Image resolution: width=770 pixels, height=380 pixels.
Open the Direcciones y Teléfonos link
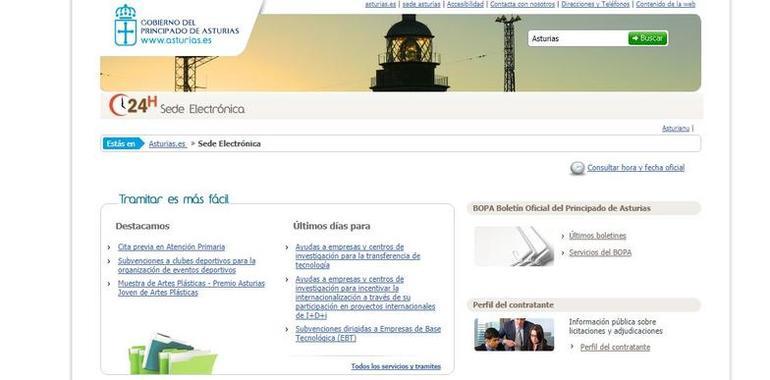pyautogui.click(x=595, y=4)
